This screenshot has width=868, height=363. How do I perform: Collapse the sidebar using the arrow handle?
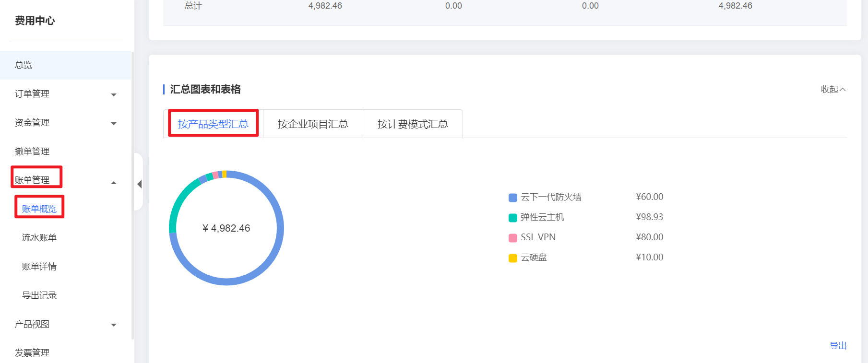pos(139,184)
